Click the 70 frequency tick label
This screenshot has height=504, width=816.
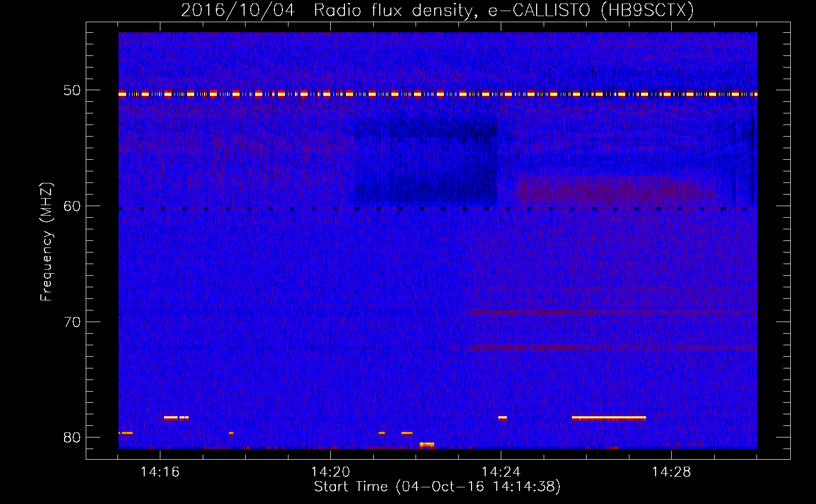[x=72, y=322]
